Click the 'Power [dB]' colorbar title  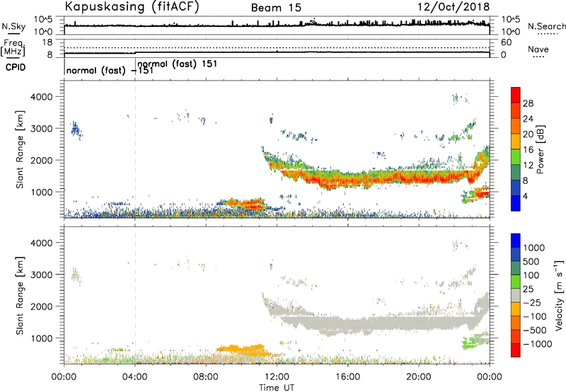point(540,149)
